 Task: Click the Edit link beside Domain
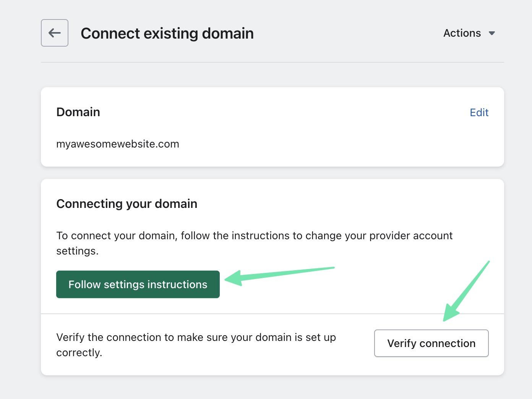(x=479, y=112)
